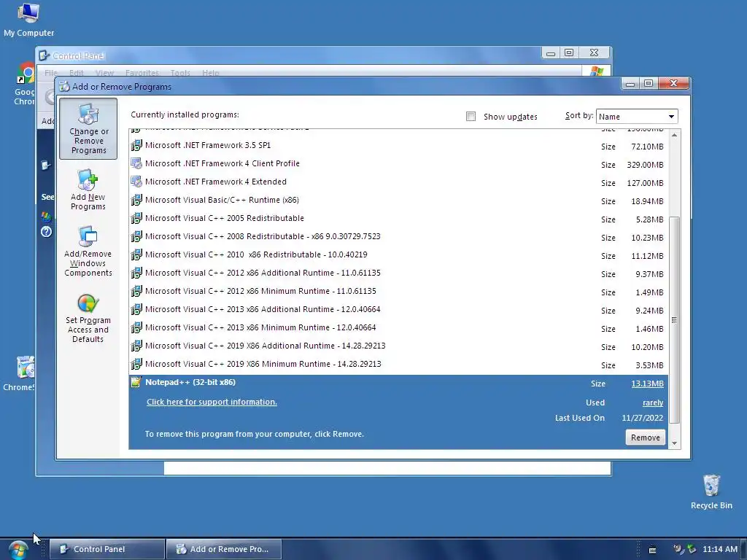Click the 11:14 AM taskbar clock
The height and width of the screenshot is (560, 747).
tap(720, 549)
